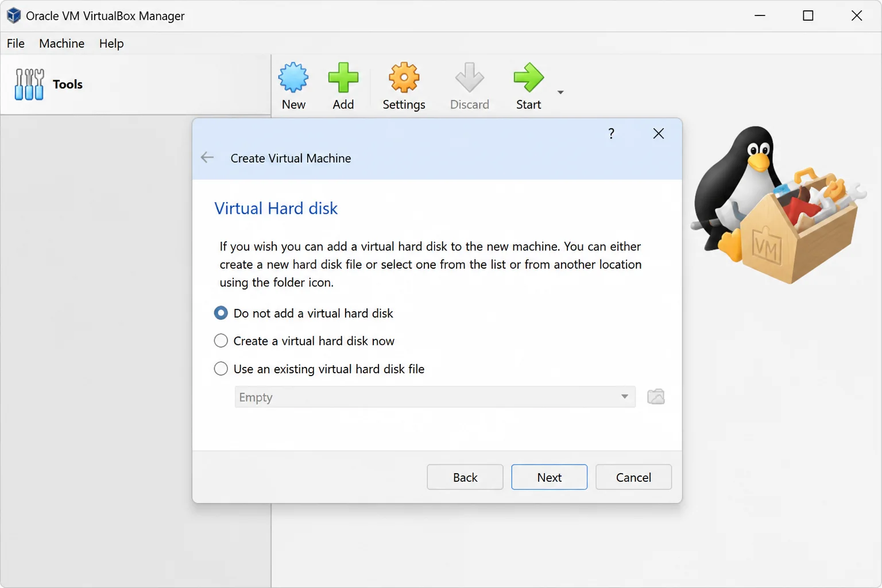The image size is (882, 588).
Task: Expand the Start button dropdown arrow
Action: click(560, 92)
